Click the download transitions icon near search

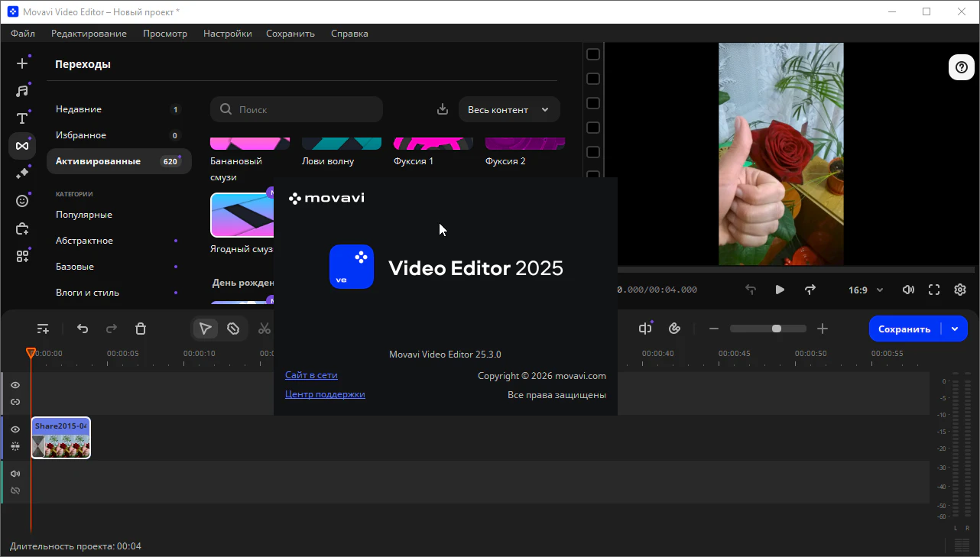(x=443, y=109)
